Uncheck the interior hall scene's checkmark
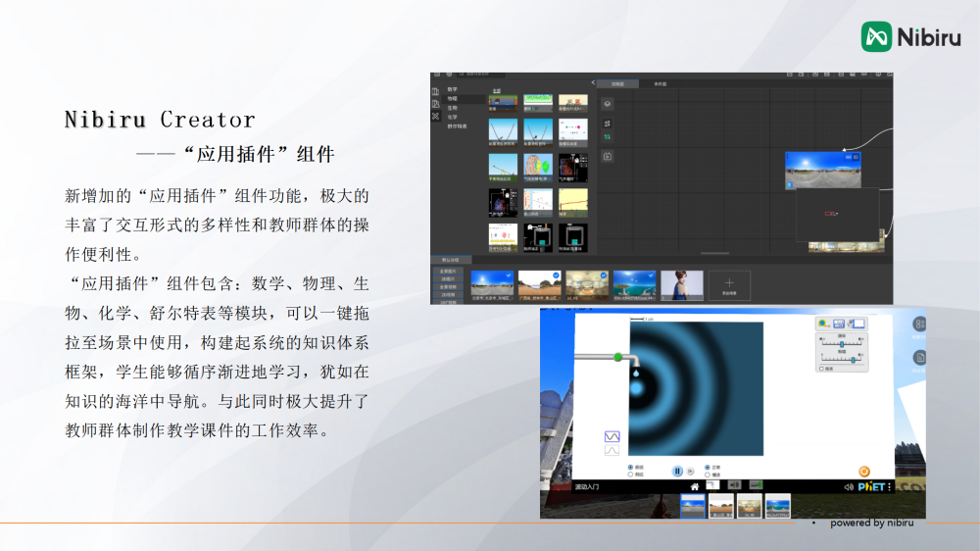 603,275
